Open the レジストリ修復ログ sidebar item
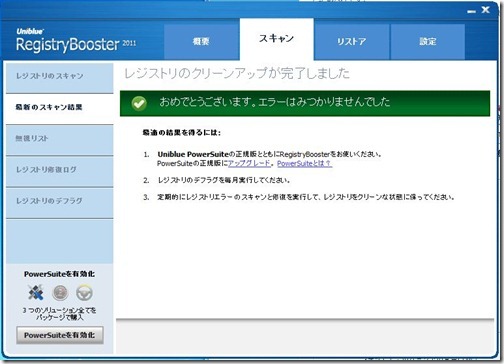This screenshot has height=364, width=504. (x=60, y=172)
